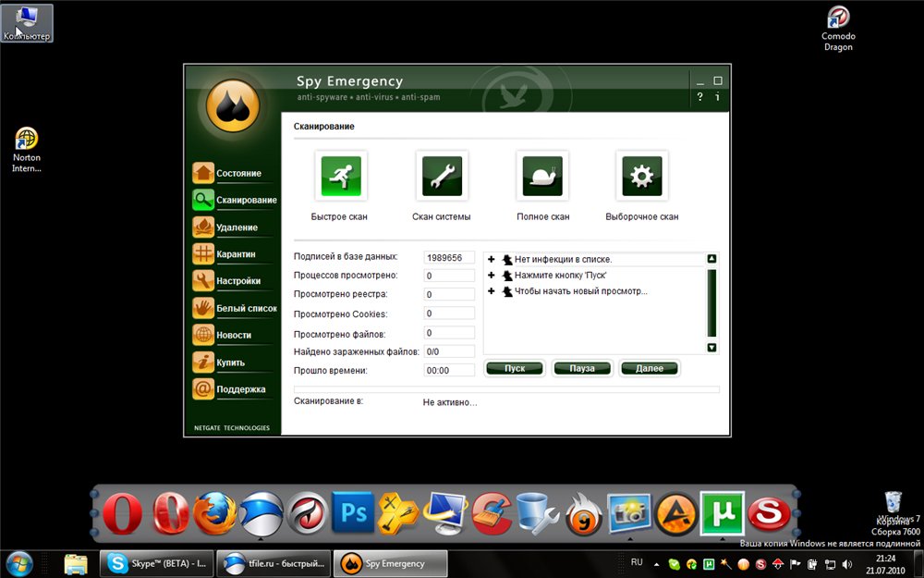Click the elapsed time value 00:00

pyautogui.click(x=449, y=371)
